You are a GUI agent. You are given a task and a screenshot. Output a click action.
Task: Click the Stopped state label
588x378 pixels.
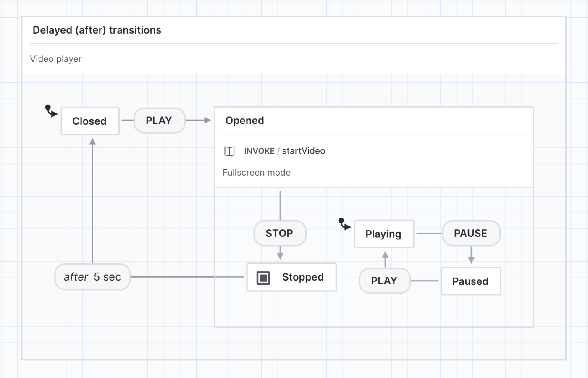pos(303,277)
